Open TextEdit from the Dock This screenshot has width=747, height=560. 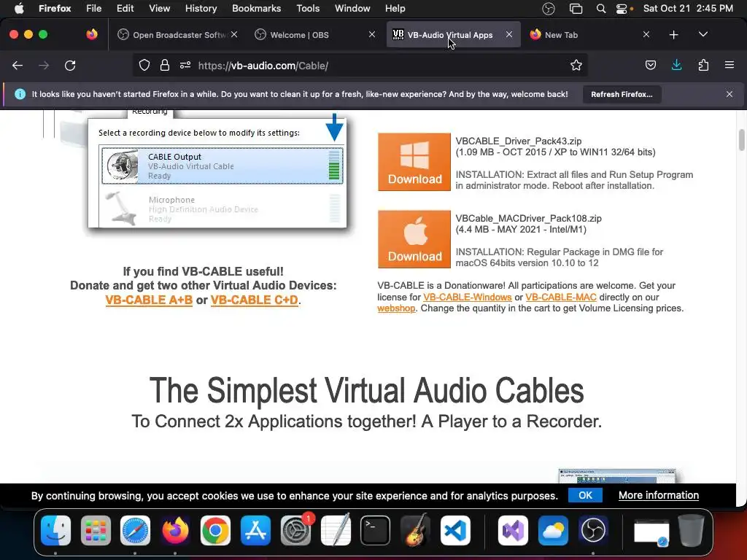click(336, 531)
